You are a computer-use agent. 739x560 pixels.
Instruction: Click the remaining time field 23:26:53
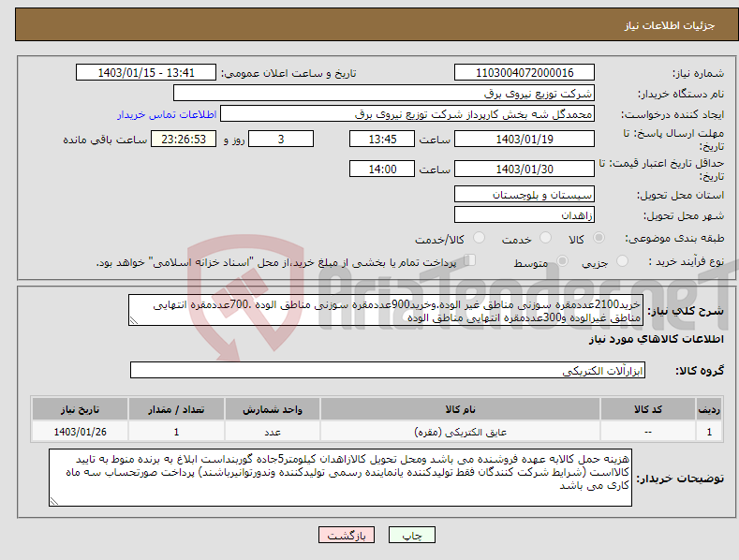[184, 139]
